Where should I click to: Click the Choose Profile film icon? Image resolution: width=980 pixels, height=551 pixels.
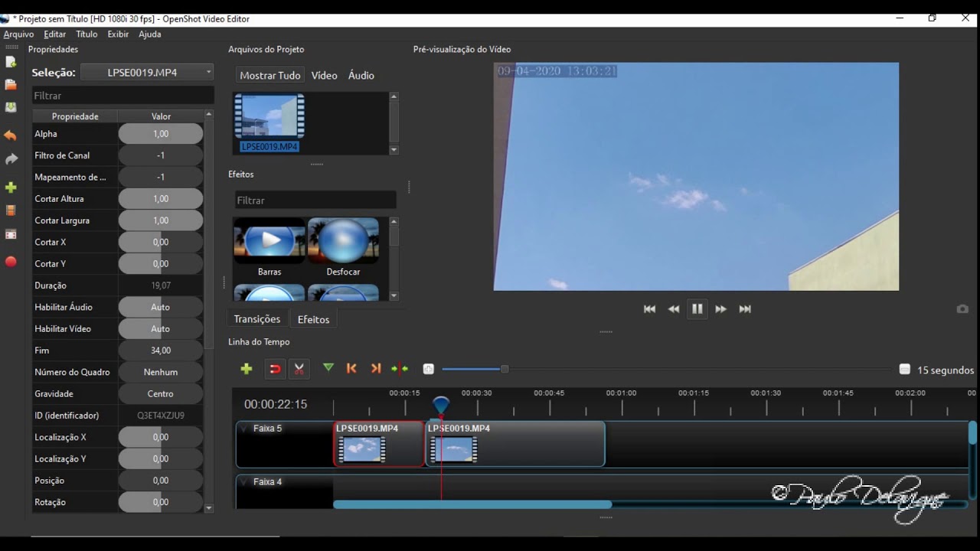(x=11, y=210)
